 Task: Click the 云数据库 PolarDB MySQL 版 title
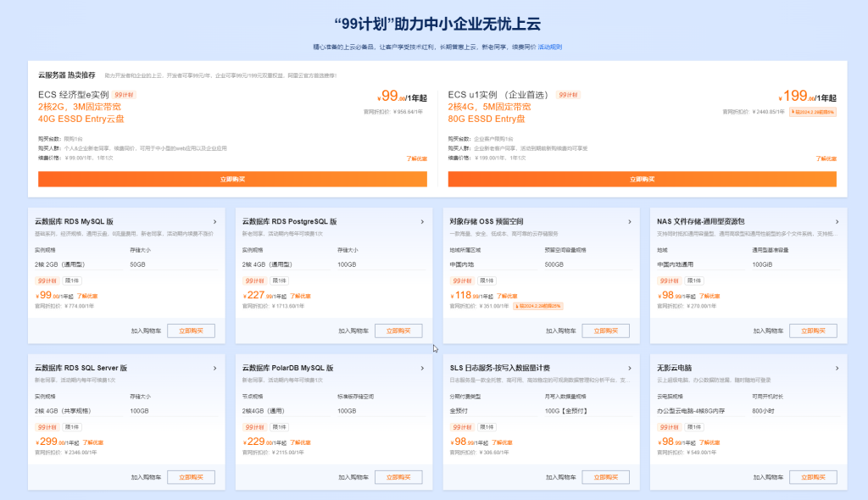click(x=288, y=368)
